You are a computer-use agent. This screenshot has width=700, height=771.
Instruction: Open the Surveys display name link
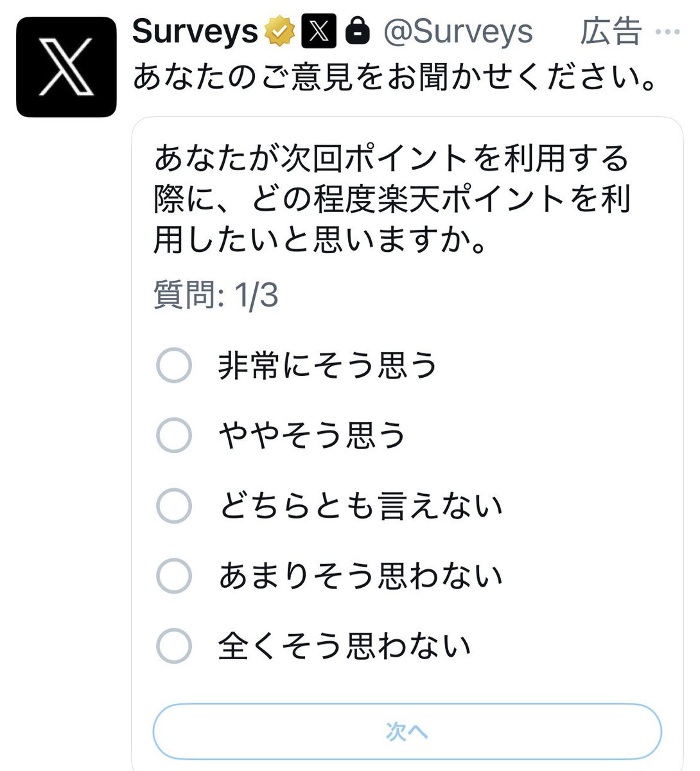coord(195,31)
